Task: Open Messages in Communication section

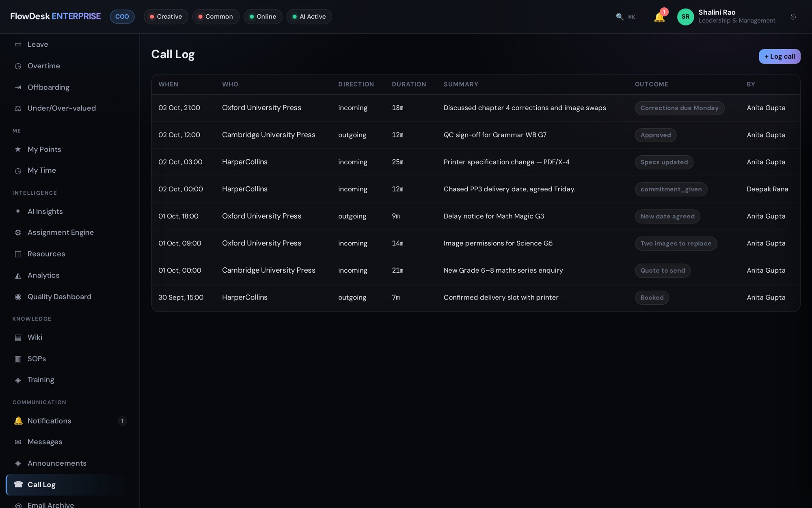Action: pyautogui.click(x=69, y=442)
